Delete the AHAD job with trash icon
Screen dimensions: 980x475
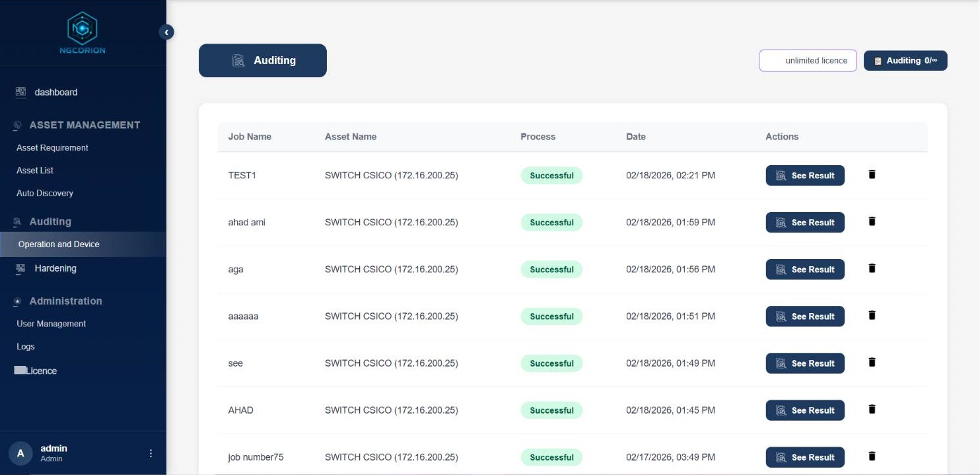click(x=872, y=409)
